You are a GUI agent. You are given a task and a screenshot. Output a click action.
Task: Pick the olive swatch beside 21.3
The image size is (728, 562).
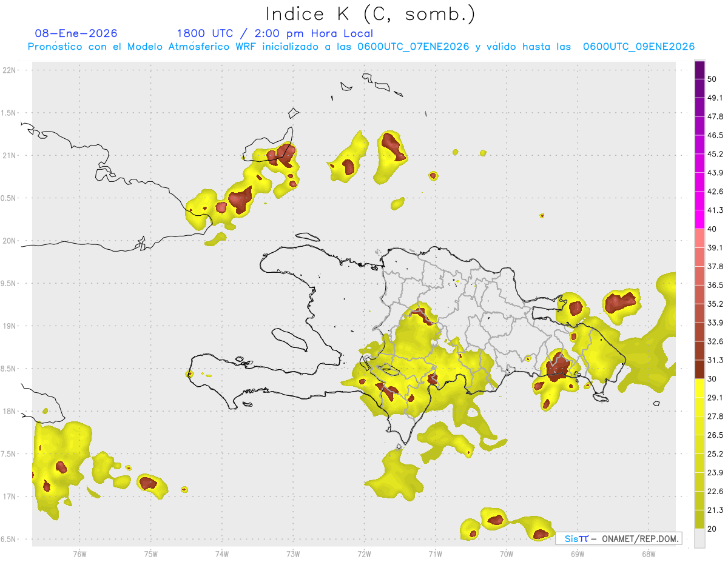point(699,519)
